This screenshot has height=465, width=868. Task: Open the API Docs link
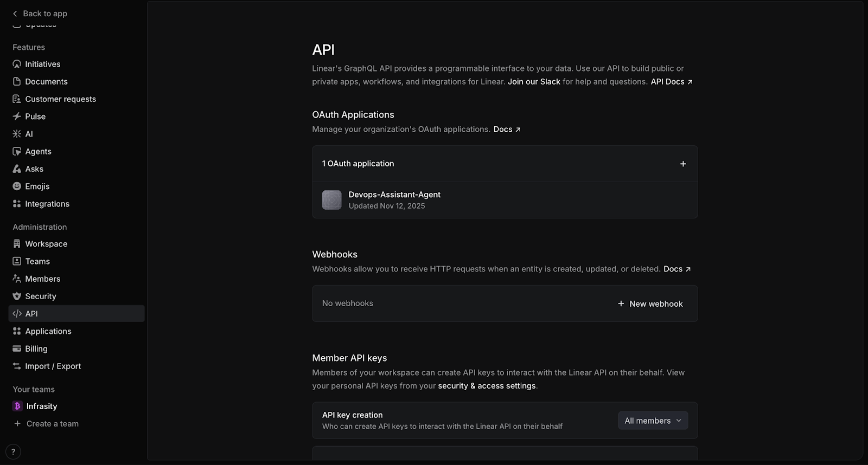pos(672,81)
